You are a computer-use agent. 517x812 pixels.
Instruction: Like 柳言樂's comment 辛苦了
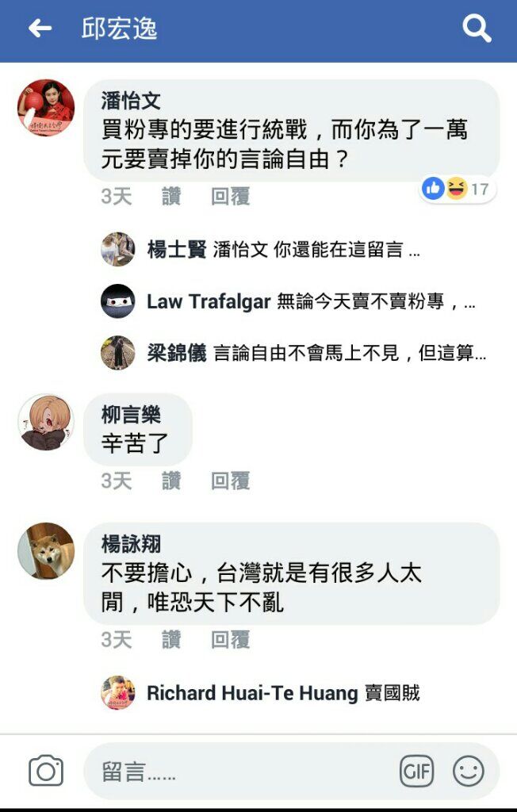click(x=171, y=481)
